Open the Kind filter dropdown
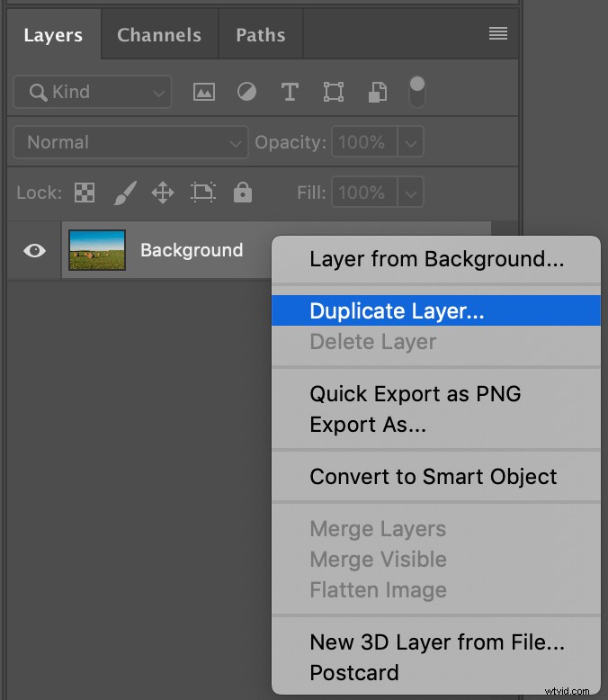This screenshot has width=608, height=700. [93, 92]
